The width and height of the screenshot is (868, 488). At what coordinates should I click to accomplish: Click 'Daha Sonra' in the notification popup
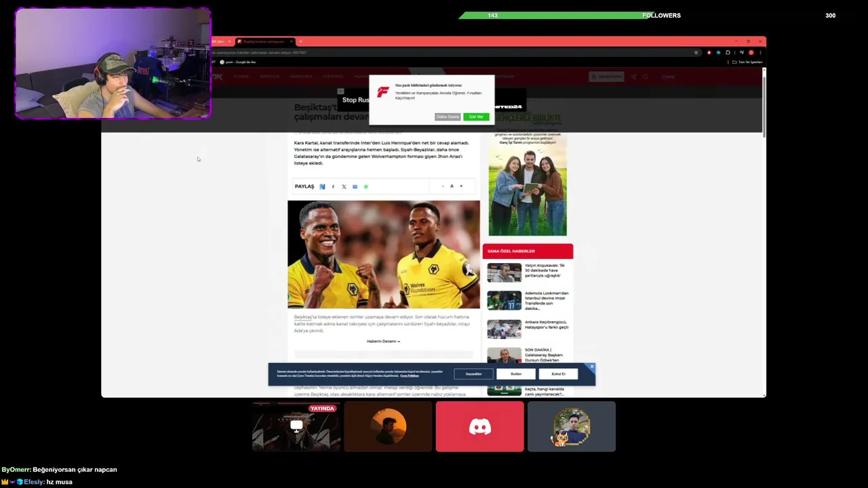point(448,117)
